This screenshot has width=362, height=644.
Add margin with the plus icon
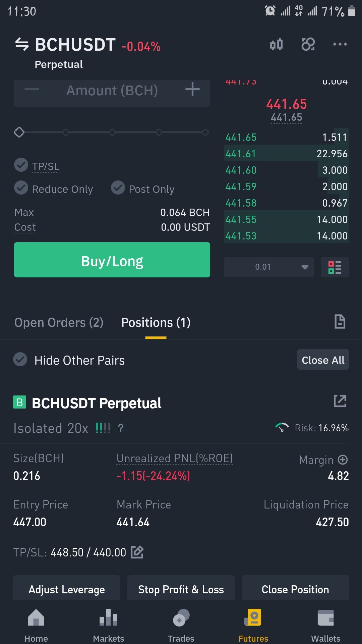[343, 460]
